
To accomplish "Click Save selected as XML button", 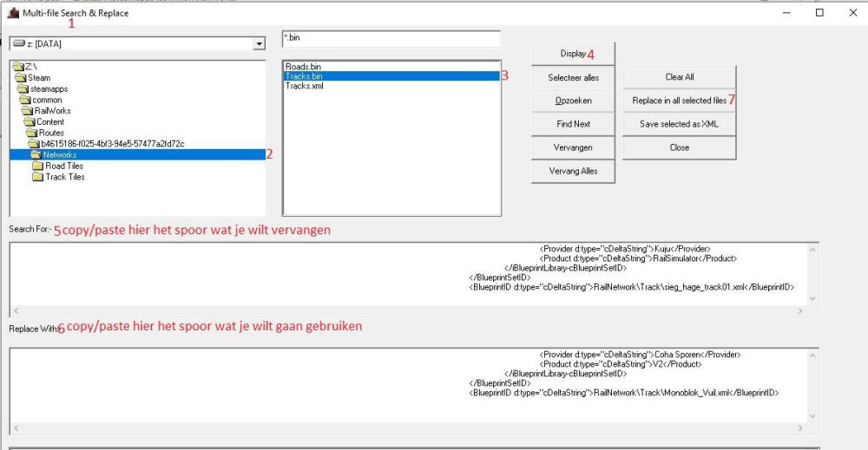I will (x=679, y=124).
